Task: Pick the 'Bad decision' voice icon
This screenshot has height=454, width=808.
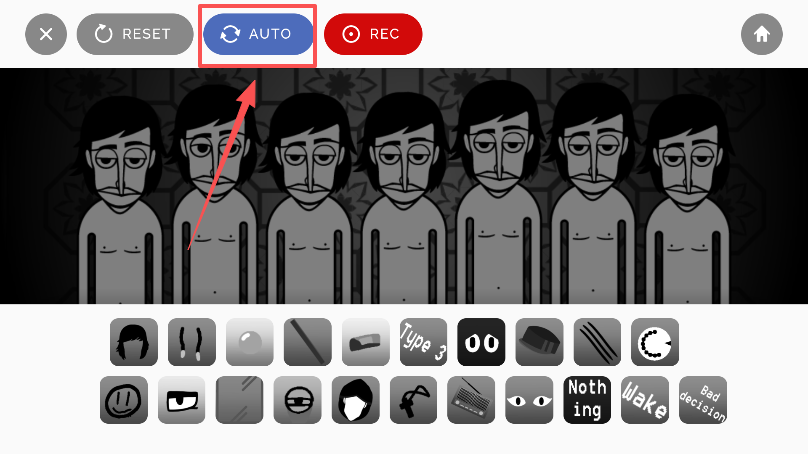Action: (x=703, y=400)
